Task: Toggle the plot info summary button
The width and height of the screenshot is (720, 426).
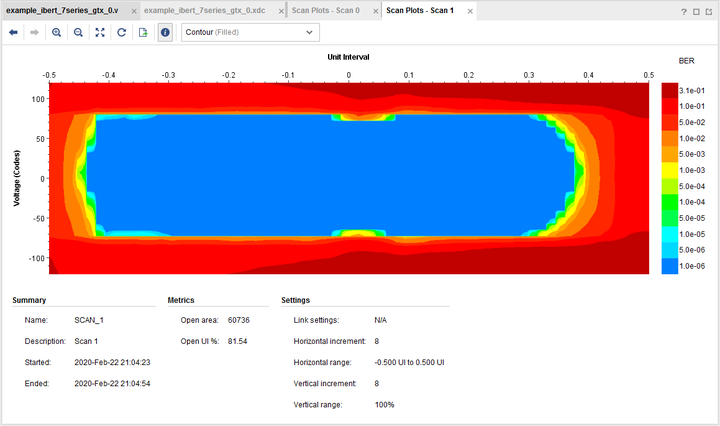Action: [165, 32]
